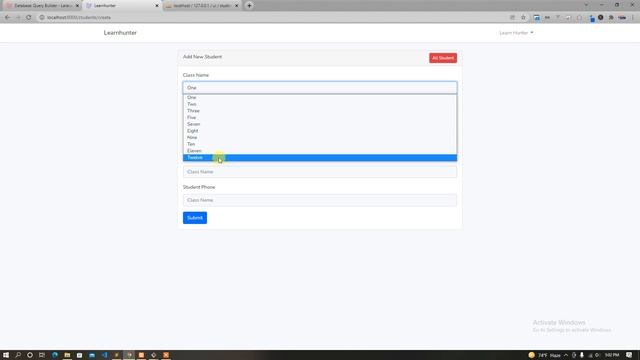This screenshot has width=640, height=360.
Task: Switch to localhost phpMyAdmin tab
Action: pyautogui.click(x=201, y=6)
